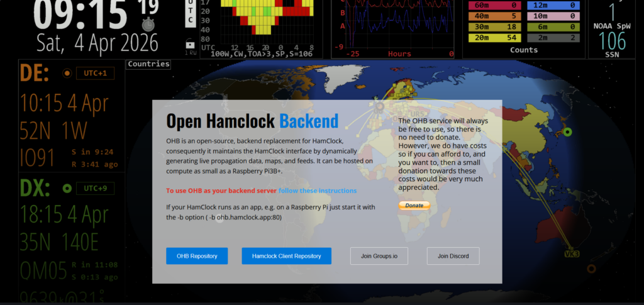644x305 pixels.
Task: Select the 60m band count swatch
Action: tap(494, 5)
